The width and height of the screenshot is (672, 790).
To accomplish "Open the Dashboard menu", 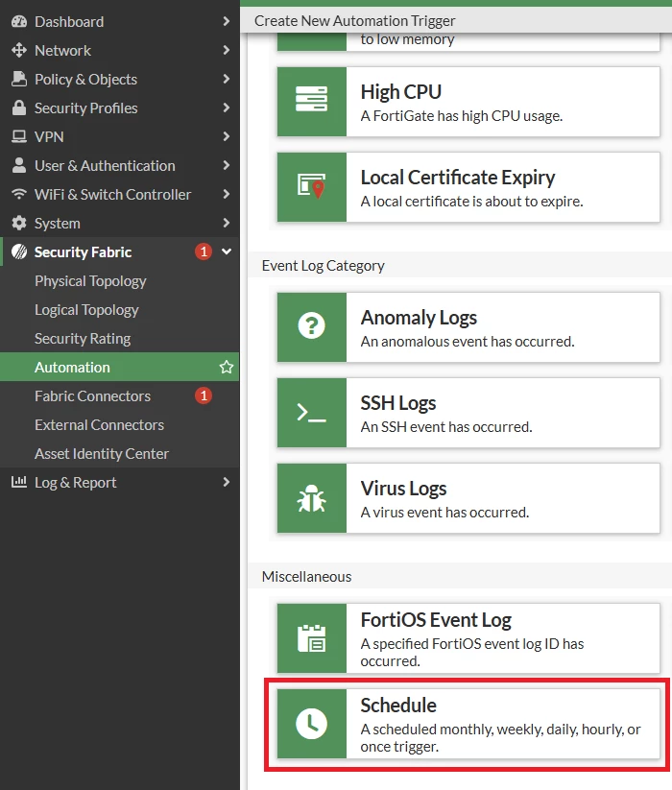I will point(119,22).
